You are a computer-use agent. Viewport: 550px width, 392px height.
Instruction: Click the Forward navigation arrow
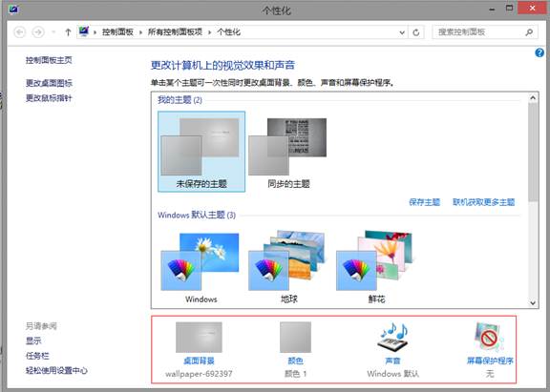(38, 32)
